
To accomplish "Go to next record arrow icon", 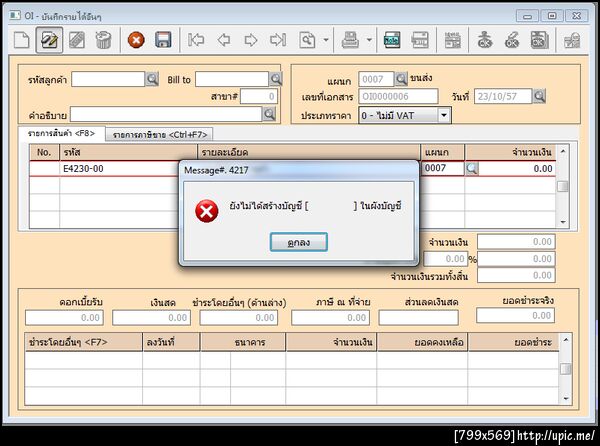I will (251, 40).
